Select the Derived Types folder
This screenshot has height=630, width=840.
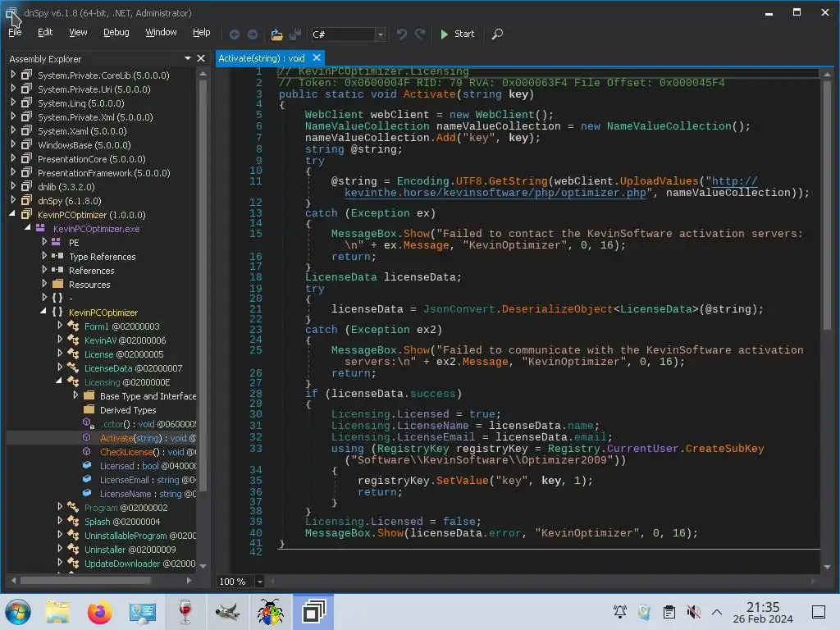(x=128, y=410)
